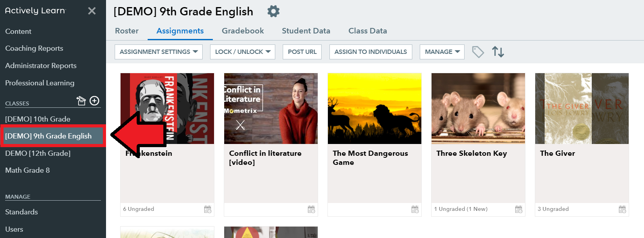Select the Math Grade 8 class
Image resolution: width=644 pixels, height=238 pixels.
pos(27,170)
